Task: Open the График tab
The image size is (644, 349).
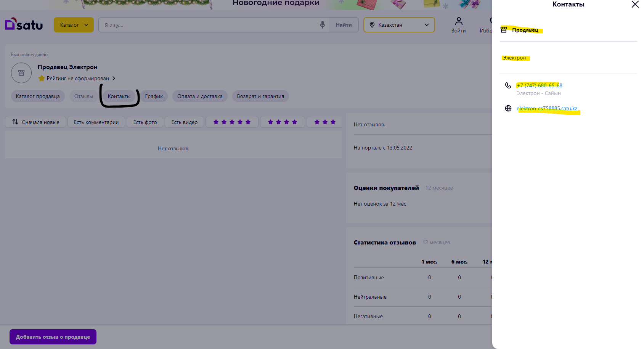Action: [x=154, y=96]
